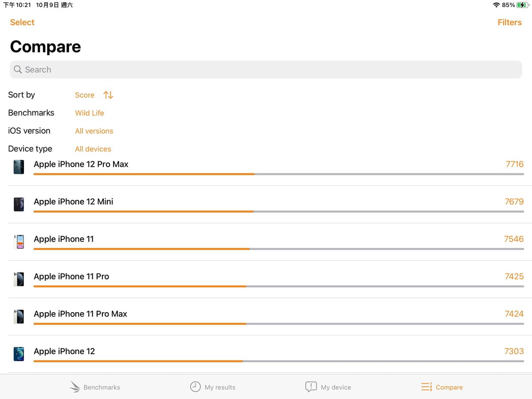This screenshot has width=532, height=399.
Task: Select Apple iPhone 12 Mini row name
Action: pos(74,202)
